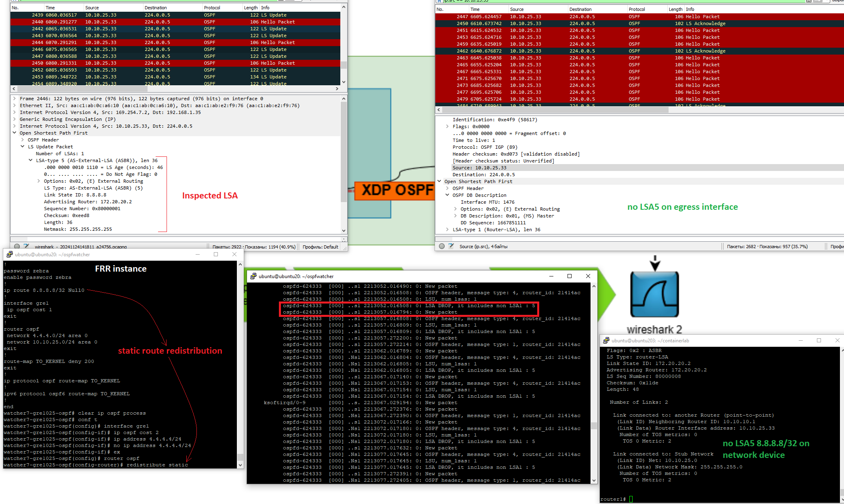Sort left packet list by Protocol column
The height and width of the screenshot is (504, 844).
[x=212, y=8]
